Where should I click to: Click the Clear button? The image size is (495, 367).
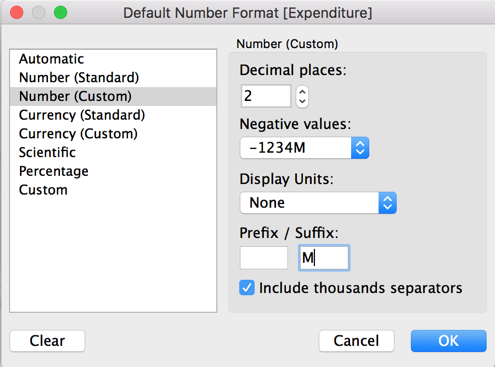47,341
